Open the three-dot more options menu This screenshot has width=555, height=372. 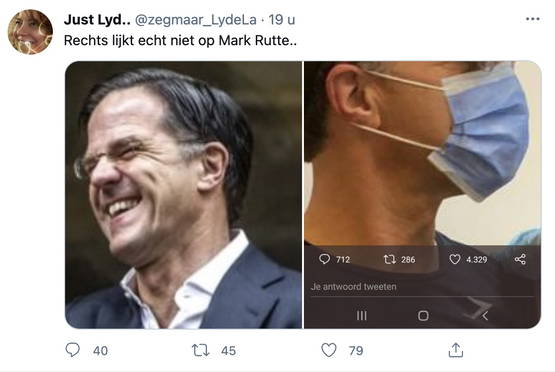point(533,19)
